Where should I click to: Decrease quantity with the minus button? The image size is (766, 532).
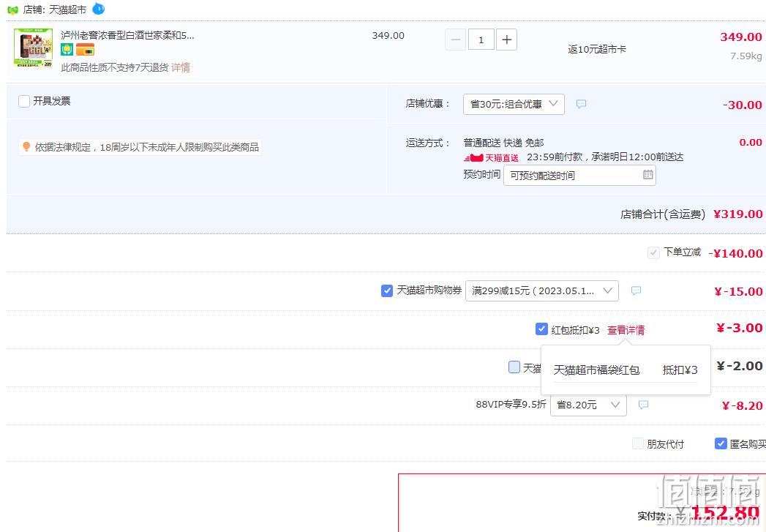(x=455, y=40)
